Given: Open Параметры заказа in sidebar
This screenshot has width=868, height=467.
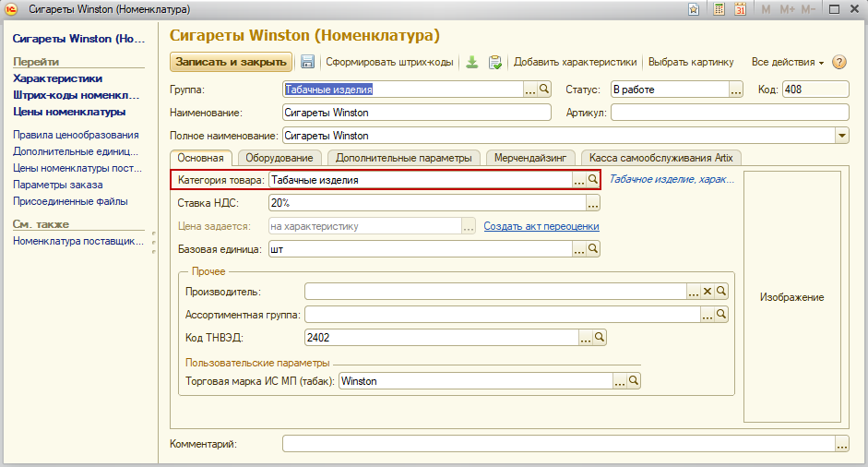Looking at the screenshot, I should coord(57,185).
